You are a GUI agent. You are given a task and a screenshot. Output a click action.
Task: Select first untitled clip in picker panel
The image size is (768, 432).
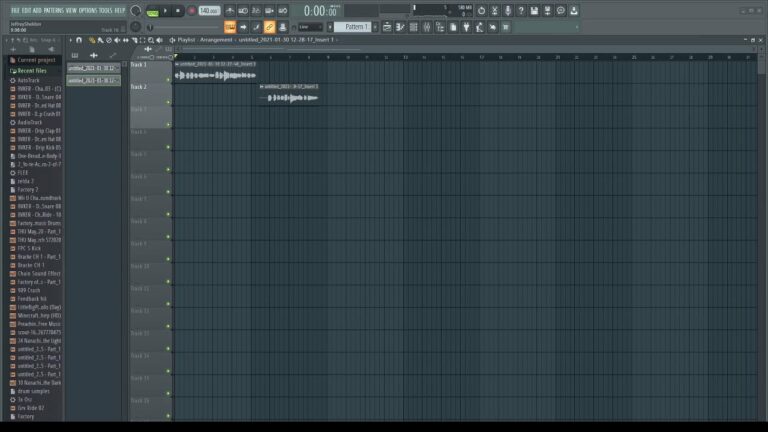(x=93, y=68)
